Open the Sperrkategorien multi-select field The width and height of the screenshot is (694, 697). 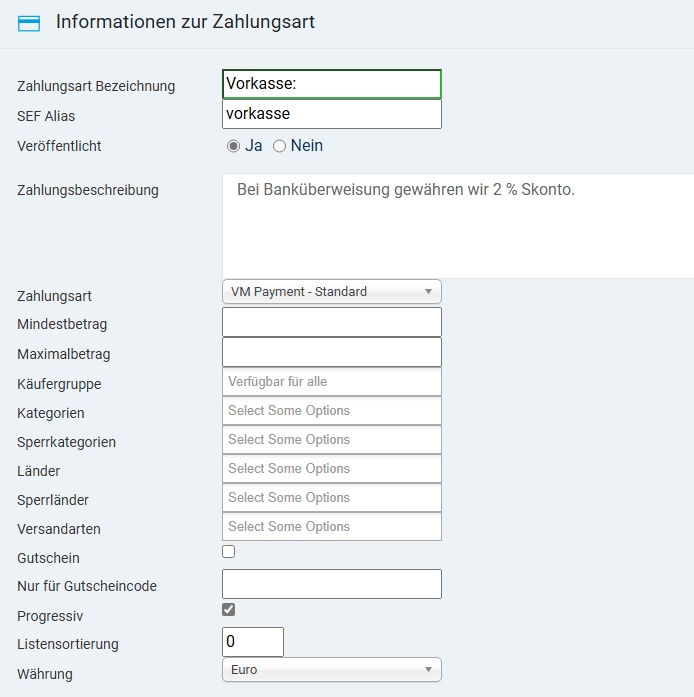click(x=331, y=439)
